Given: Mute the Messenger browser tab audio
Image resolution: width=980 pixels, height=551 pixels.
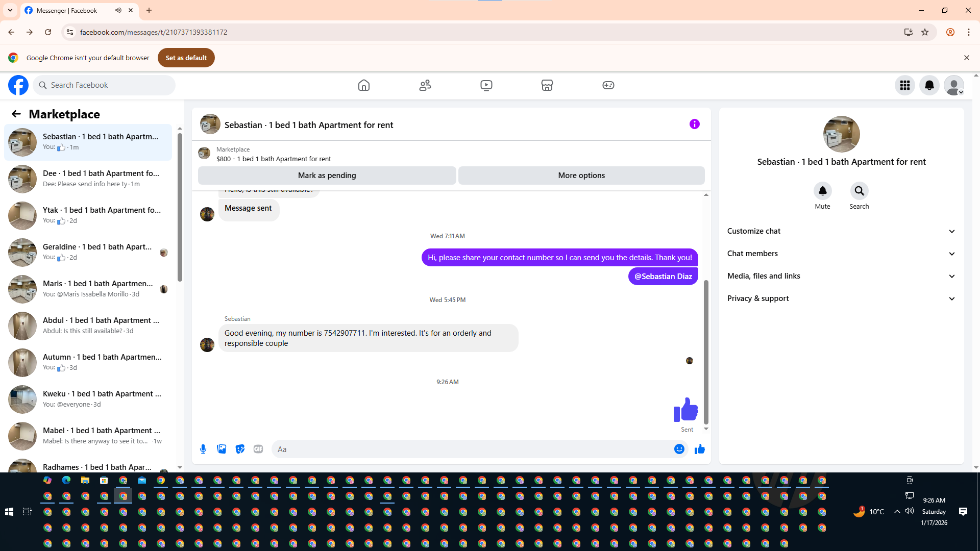Looking at the screenshot, I should tap(118, 10).
